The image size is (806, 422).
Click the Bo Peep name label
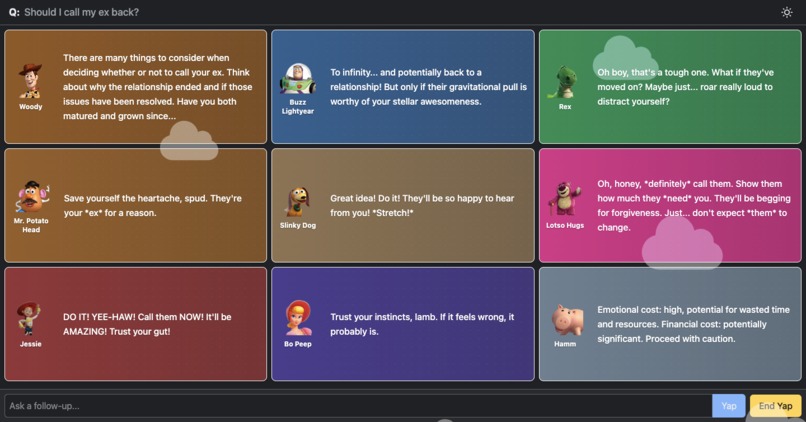298,344
